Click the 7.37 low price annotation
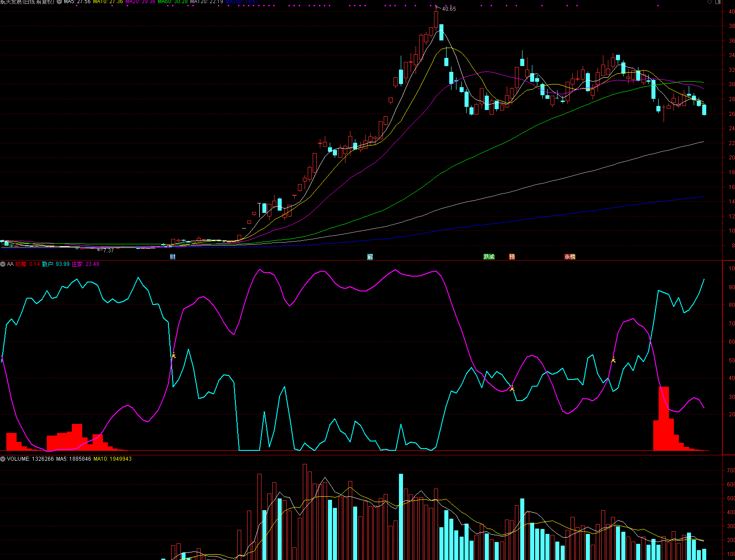Viewport: 735px width, 560px height. [x=108, y=251]
